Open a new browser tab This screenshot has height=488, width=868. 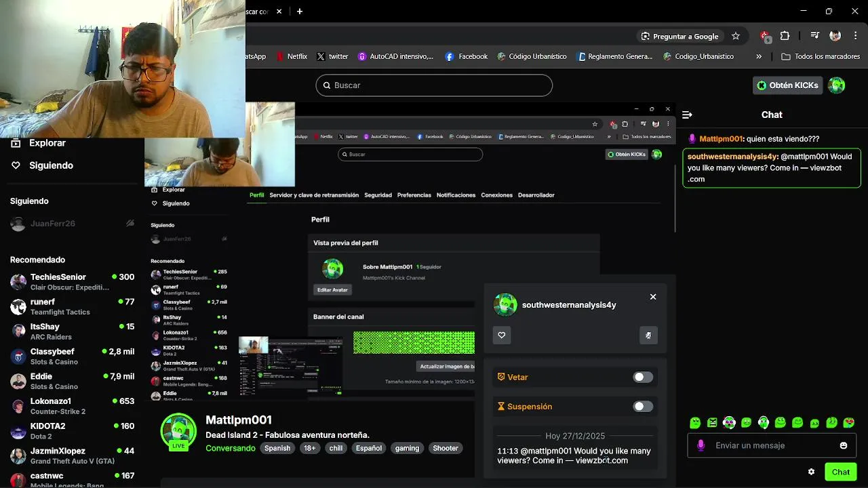point(300,11)
